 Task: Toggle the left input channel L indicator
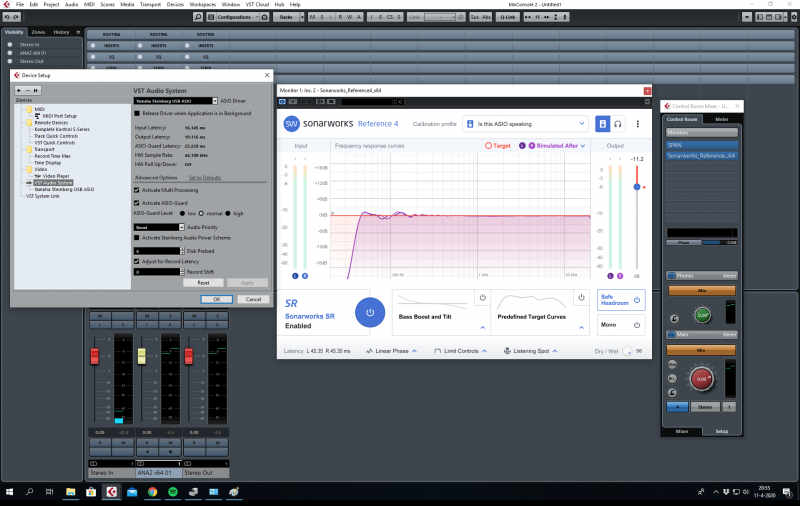pyautogui.click(x=295, y=276)
